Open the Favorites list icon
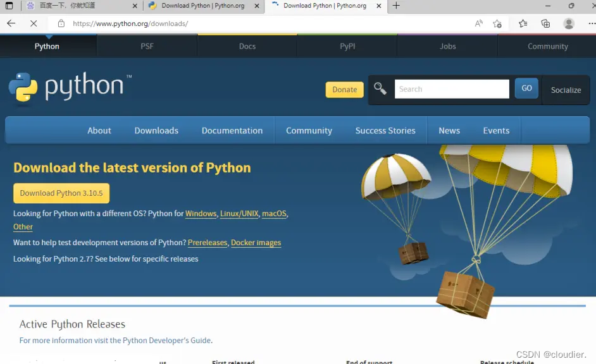596x364 pixels. pyautogui.click(x=523, y=23)
